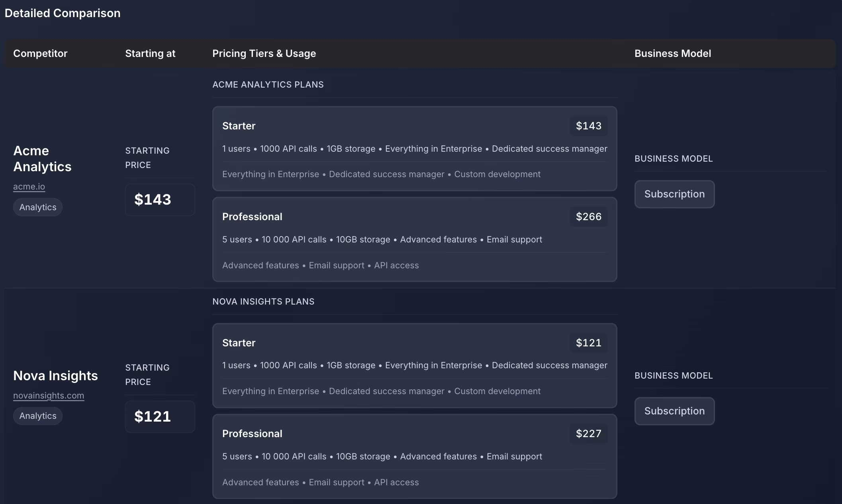Click Nova Insights' Analytics tag
This screenshot has width=842, height=504.
pyautogui.click(x=38, y=416)
